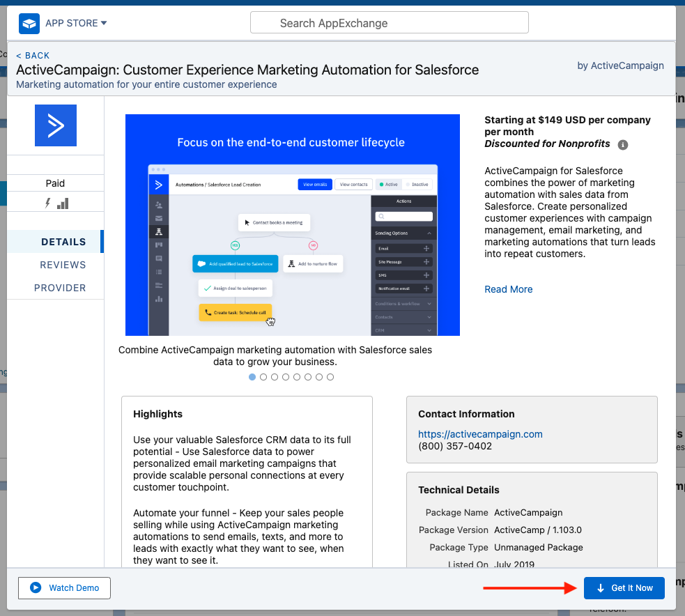Viewport: 685px width, 616px height.
Task: Click the phone number (800) 357-0402
Action: tap(455, 446)
